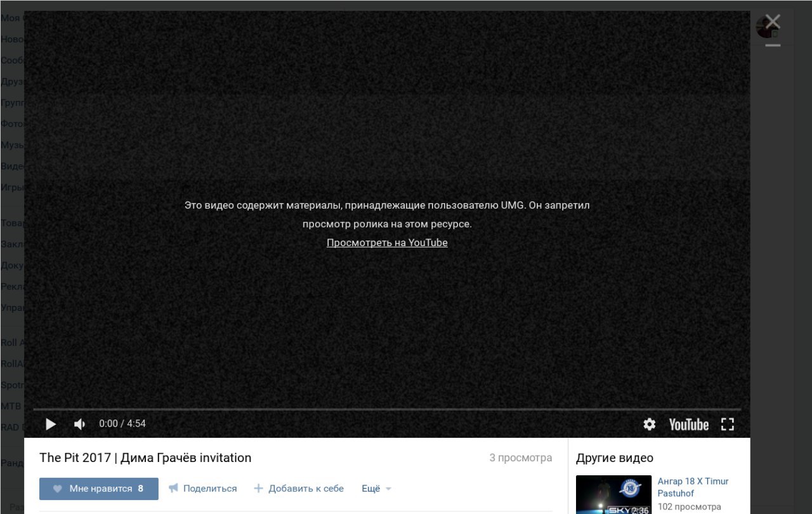Click the '102 просмотра' text

(689, 506)
